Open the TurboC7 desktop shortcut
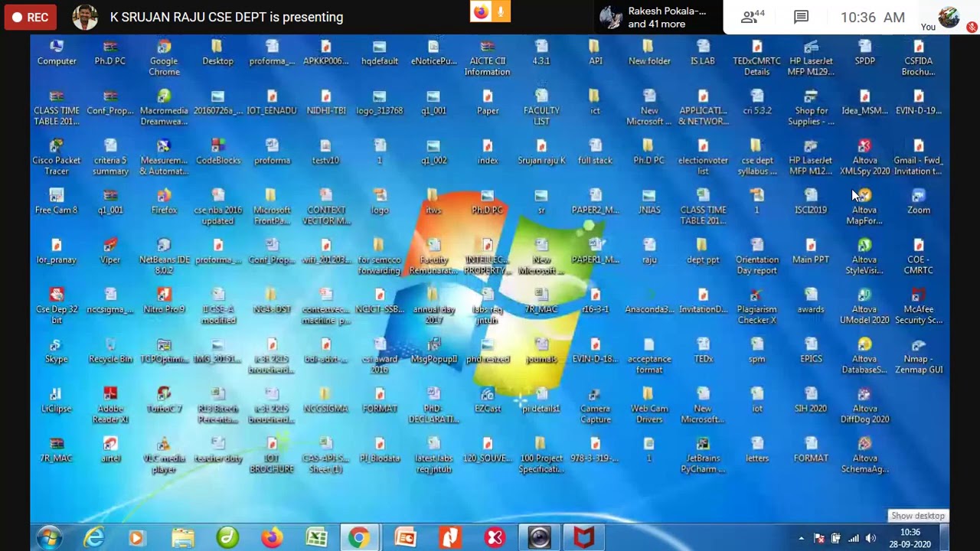Image resolution: width=980 pixels, height=551 pixels. coord(164,401)
